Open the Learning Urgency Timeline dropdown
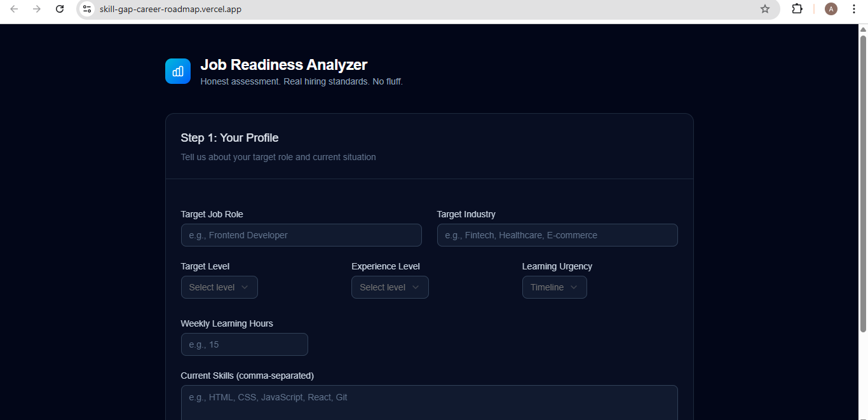The height and width of the screenshot is (420, 868). [x=555, y=287]
